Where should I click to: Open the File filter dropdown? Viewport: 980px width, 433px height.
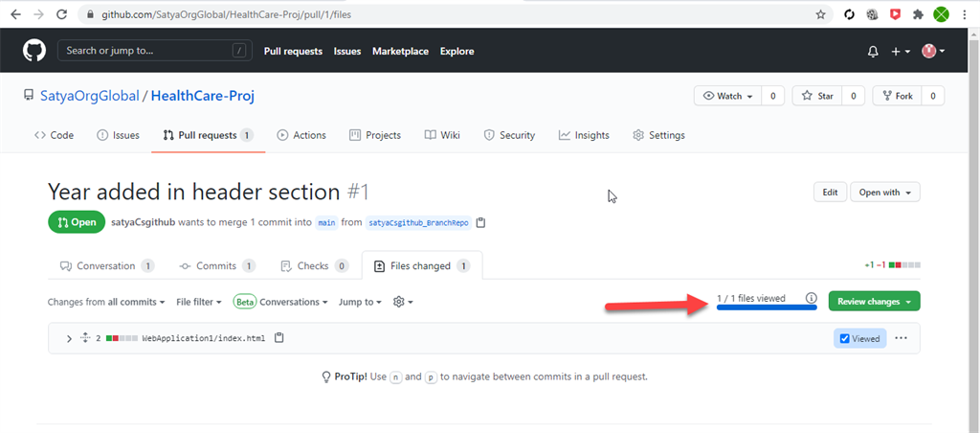199,302
